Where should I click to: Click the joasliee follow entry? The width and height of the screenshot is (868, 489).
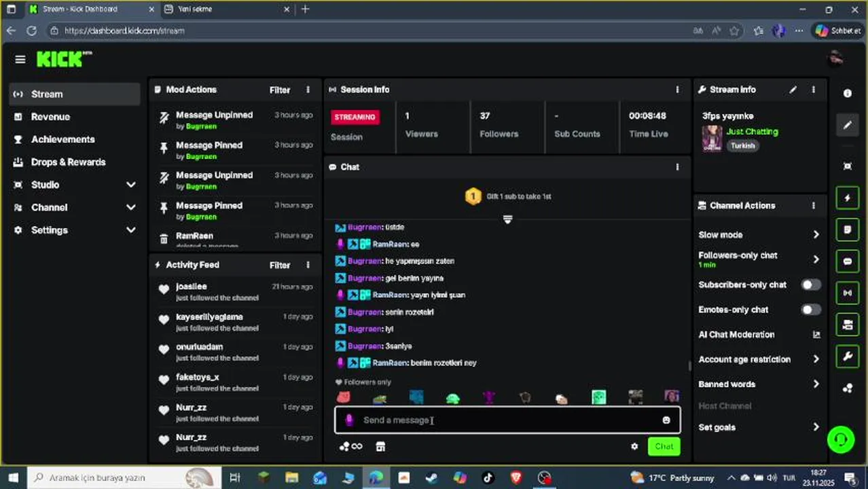coord(235,291)
